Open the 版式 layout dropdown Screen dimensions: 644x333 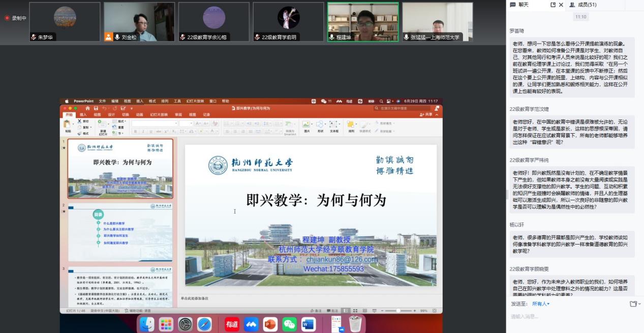point(121,122)
